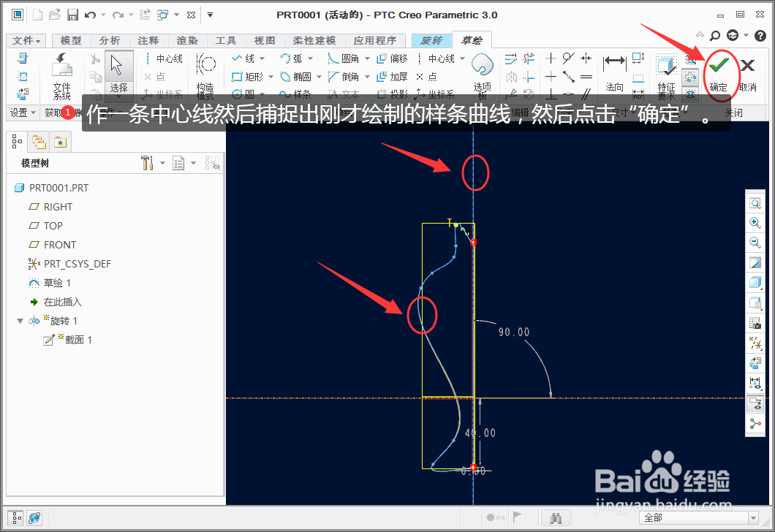Click the 90.00 angle dimension value
The width and height of the screenshot is (775, 532).
click(x=513, y=332)
